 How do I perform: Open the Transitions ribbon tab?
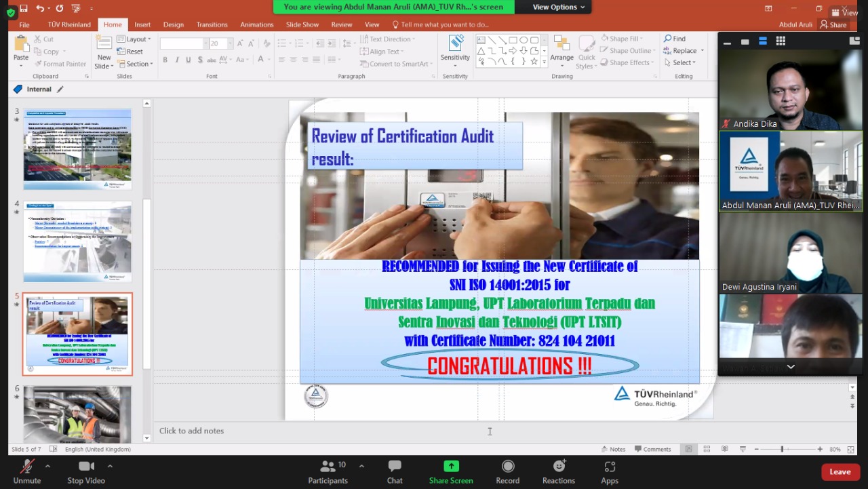212,24
